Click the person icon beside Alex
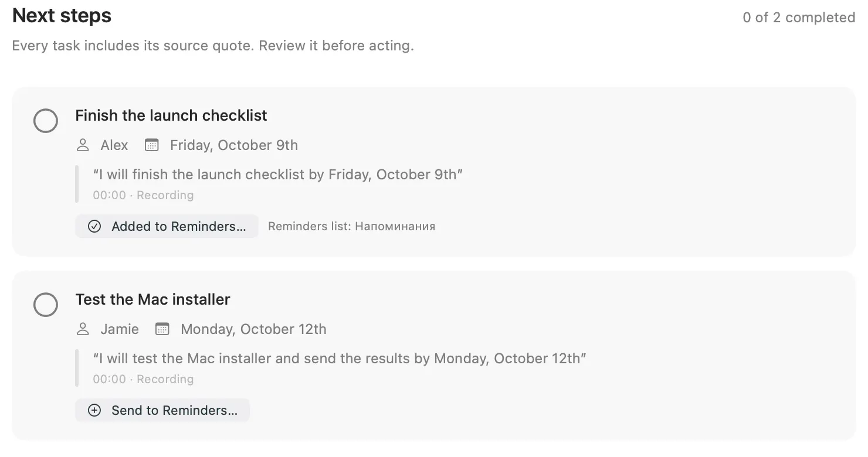868x457 pixels. coord(83,145)
